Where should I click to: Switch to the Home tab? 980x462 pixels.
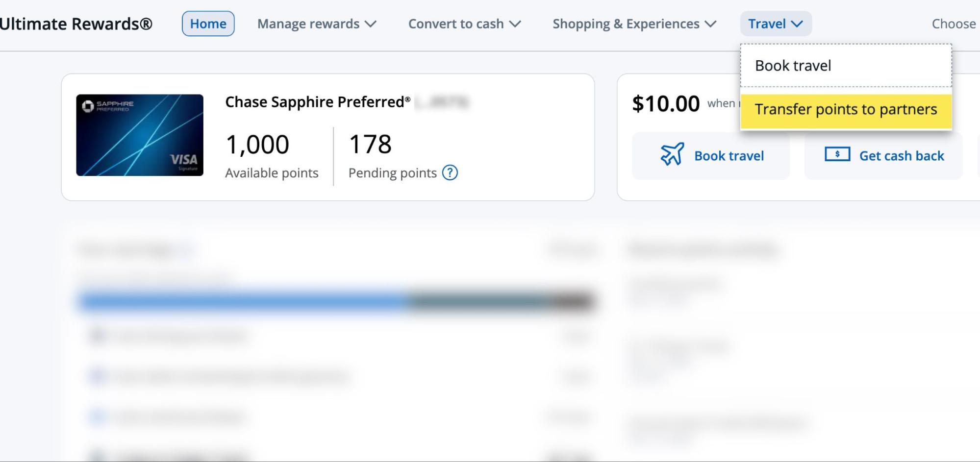(208, 24)
